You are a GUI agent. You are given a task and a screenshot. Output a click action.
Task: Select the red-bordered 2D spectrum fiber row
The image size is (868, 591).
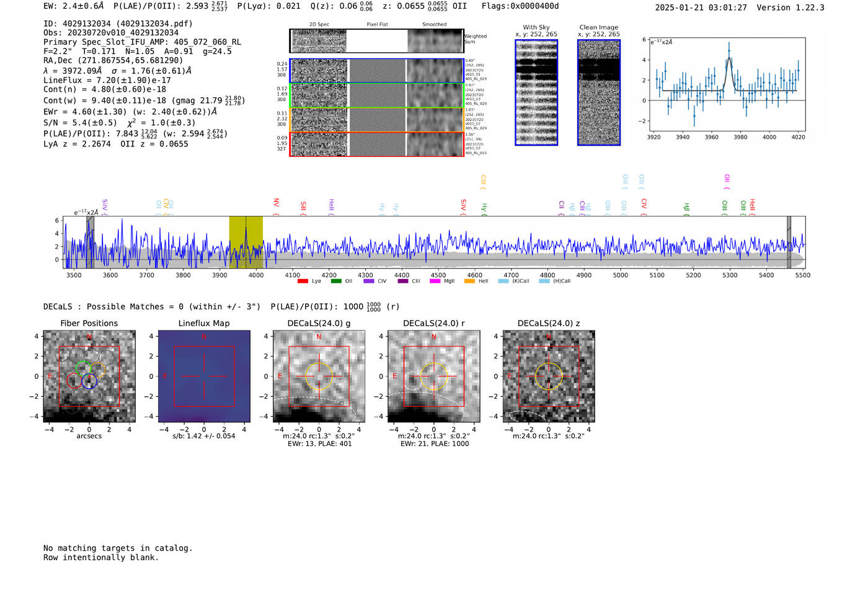click(x=376, y=144)
